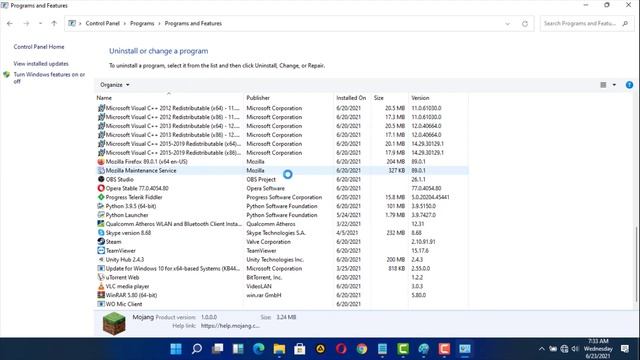Click the TeamViewer program icon
This screenshot has width=640, height=360.
(101, 251)
